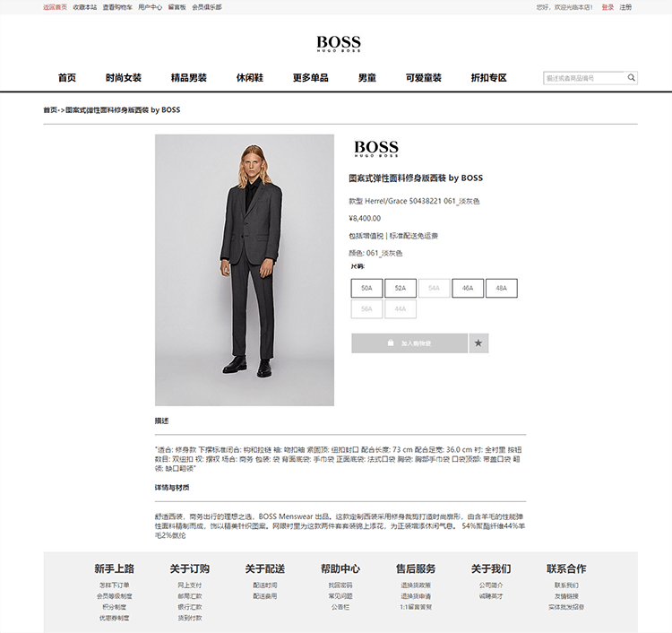
Task: Open the 精品男装 menu
Action: (x=188, y=78)
